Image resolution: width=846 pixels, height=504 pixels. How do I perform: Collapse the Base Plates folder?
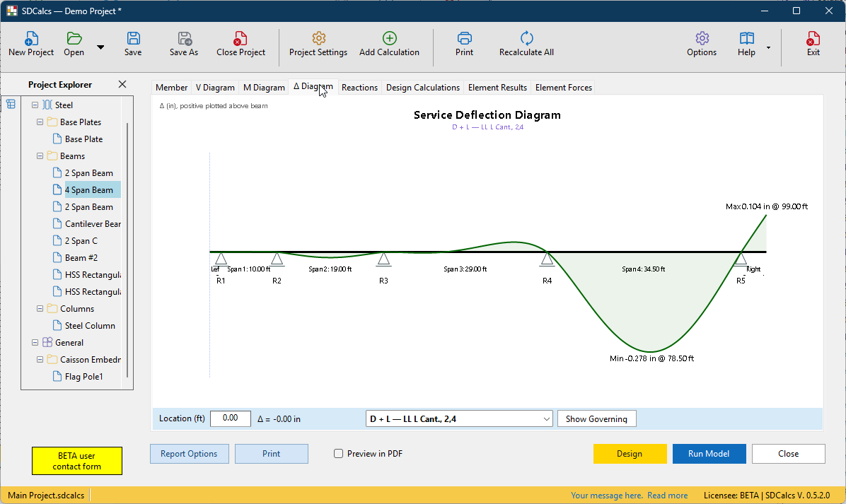40,122
